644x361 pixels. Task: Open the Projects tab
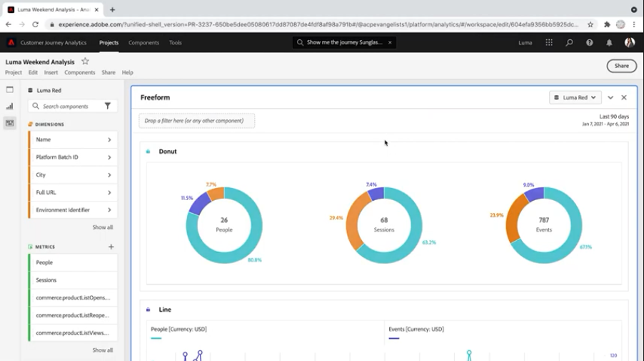pyautogui.click(x=109, y=42)
